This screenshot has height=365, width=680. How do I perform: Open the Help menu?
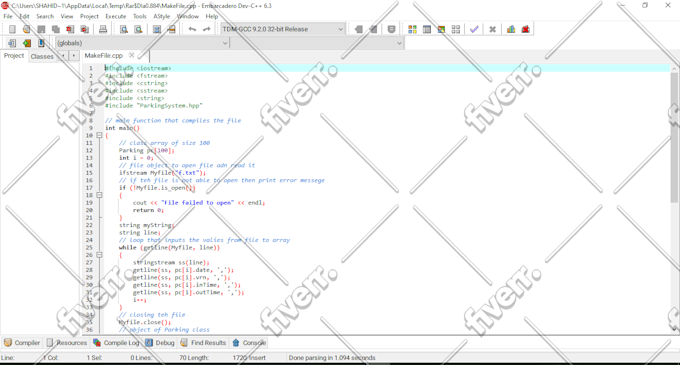(x=212, y=16)
